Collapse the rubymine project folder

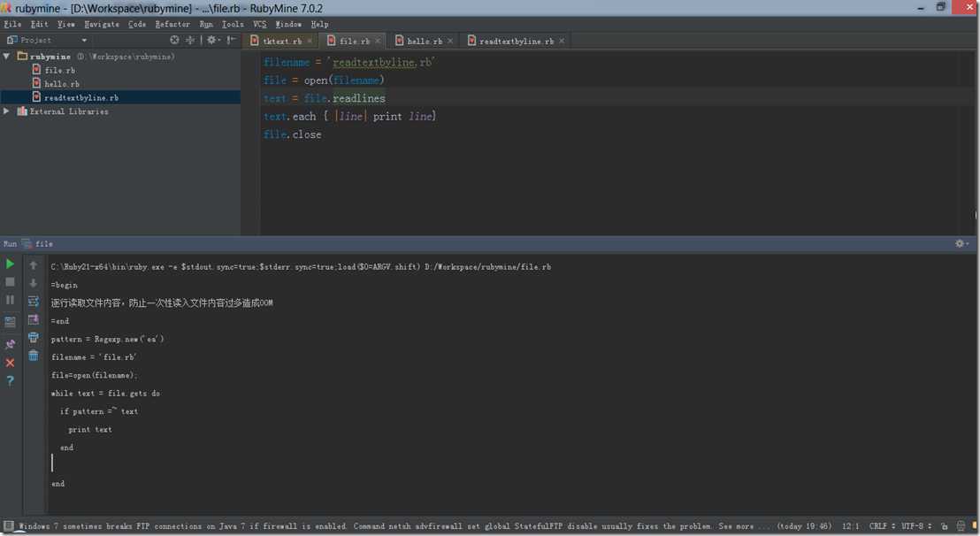coord(6,57)
